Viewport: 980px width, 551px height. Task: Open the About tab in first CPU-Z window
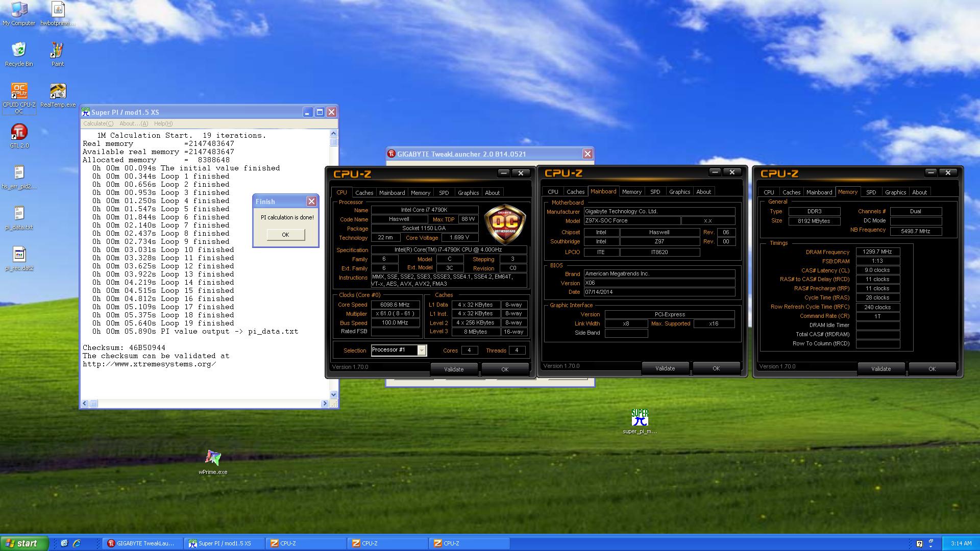coord(493,193)
